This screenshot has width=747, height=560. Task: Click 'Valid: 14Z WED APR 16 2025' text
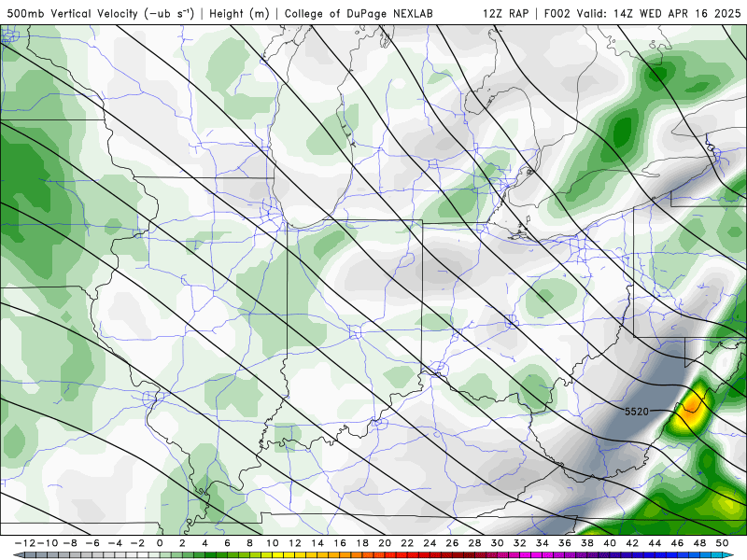tap(659, 13)
